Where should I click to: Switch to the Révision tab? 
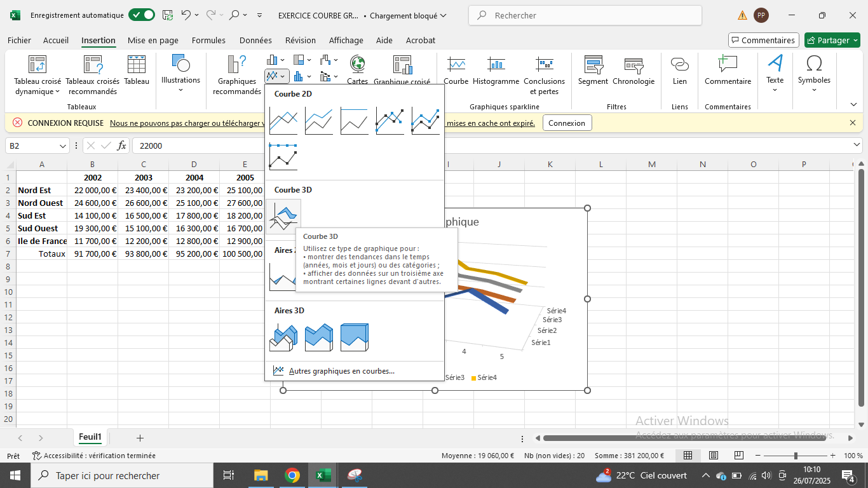[301, 40]
